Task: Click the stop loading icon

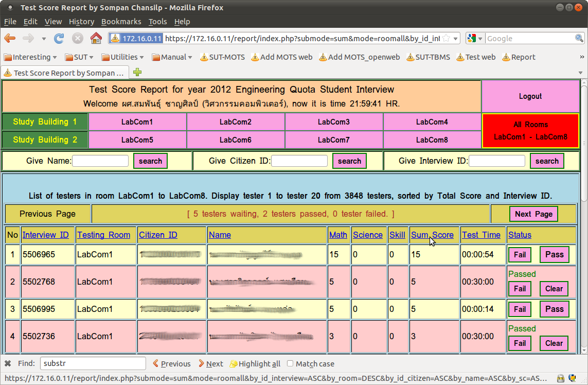Action: (77, 38)
